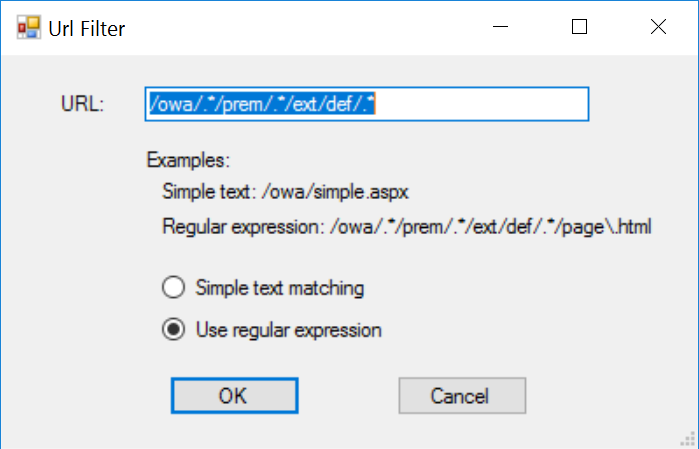Click the "Examples:" heading text
699x449 pixels.
[188, 160]
